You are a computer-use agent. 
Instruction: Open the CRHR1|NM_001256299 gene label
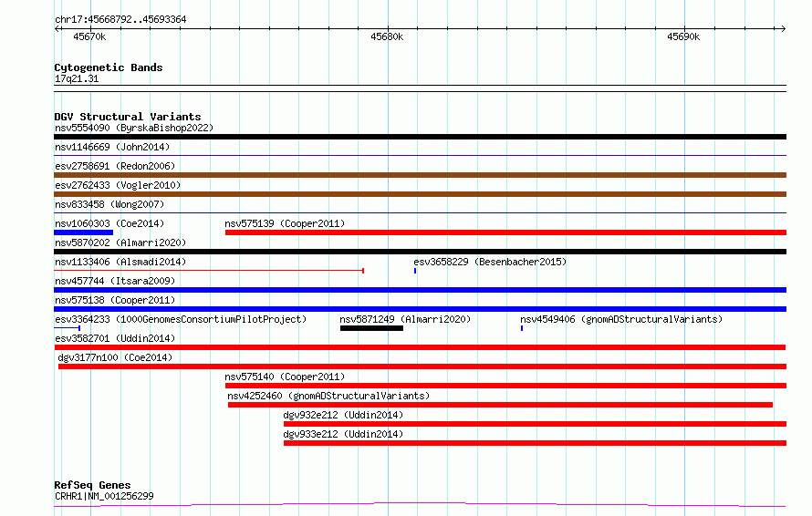click(x=104, y=496)
